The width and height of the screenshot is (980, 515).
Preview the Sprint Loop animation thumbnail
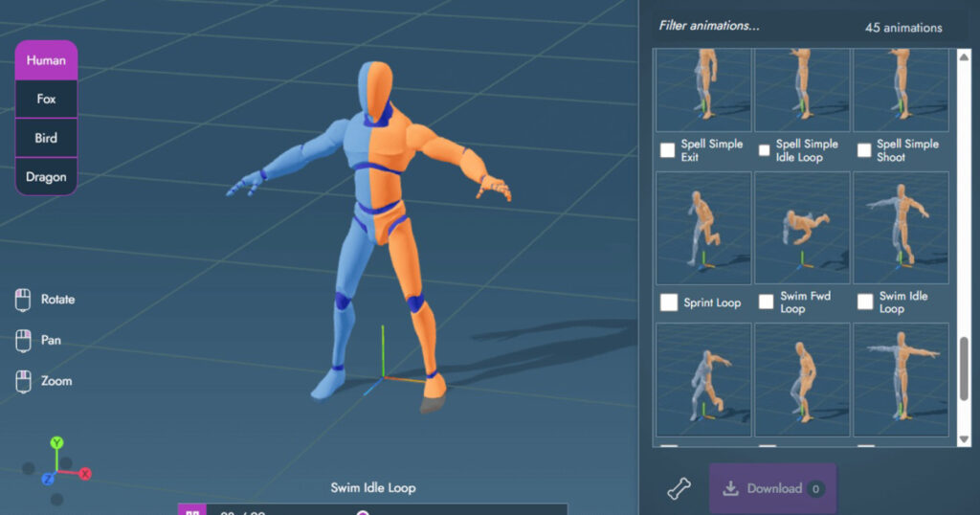(x=703, y=228)
